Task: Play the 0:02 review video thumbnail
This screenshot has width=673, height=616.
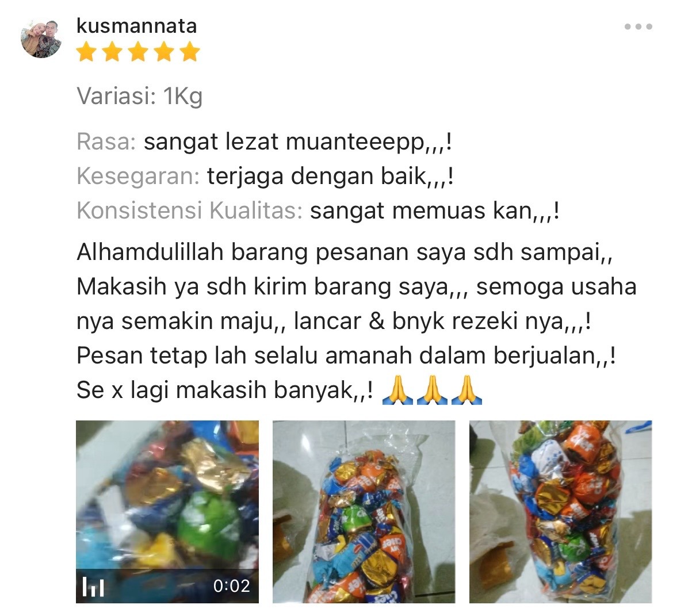Action: [x=167, y=512]
